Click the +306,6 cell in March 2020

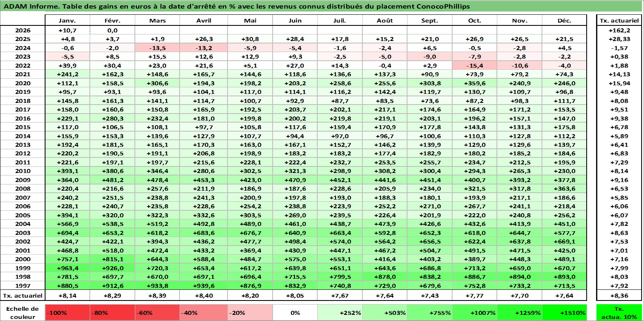[157, 83]
